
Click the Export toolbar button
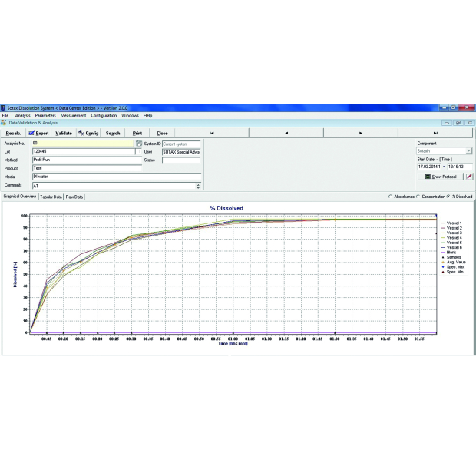click(38, 133)
